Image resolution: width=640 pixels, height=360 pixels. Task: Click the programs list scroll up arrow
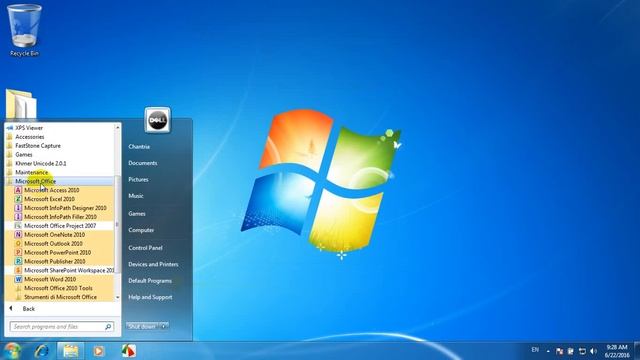point(118,127)
